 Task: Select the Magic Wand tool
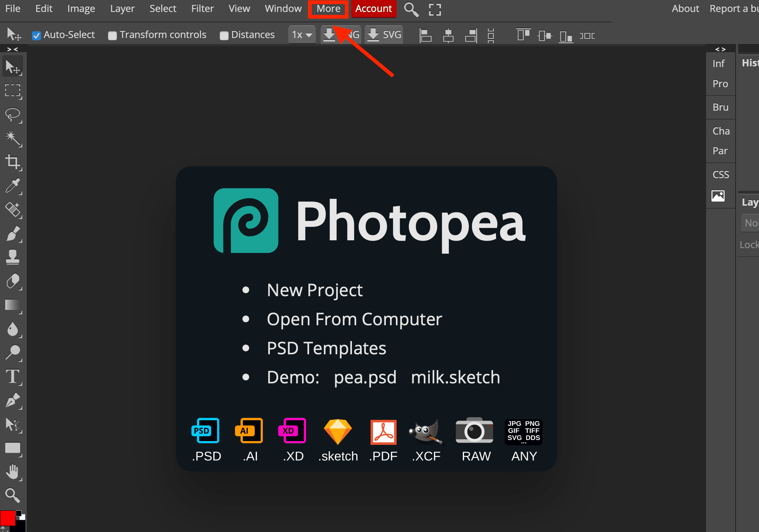(13, 138)
